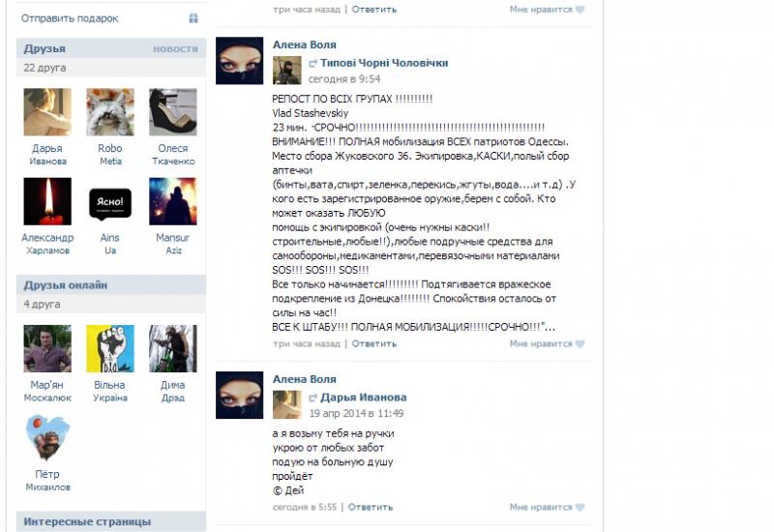Open the Robo Metia cat avatar
This screenshot has height=532, width=774.
(109, 112)
